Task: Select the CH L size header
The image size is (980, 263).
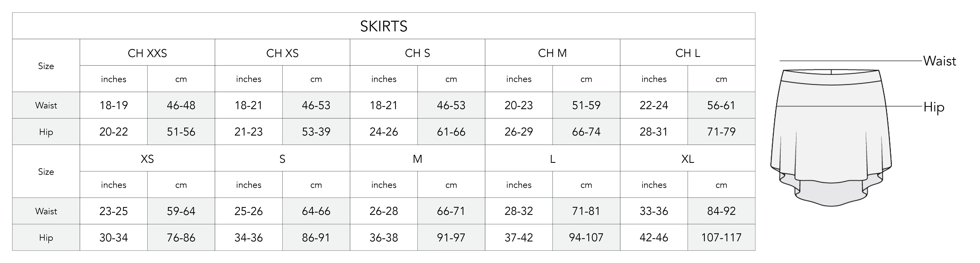Action: (687, 53)
